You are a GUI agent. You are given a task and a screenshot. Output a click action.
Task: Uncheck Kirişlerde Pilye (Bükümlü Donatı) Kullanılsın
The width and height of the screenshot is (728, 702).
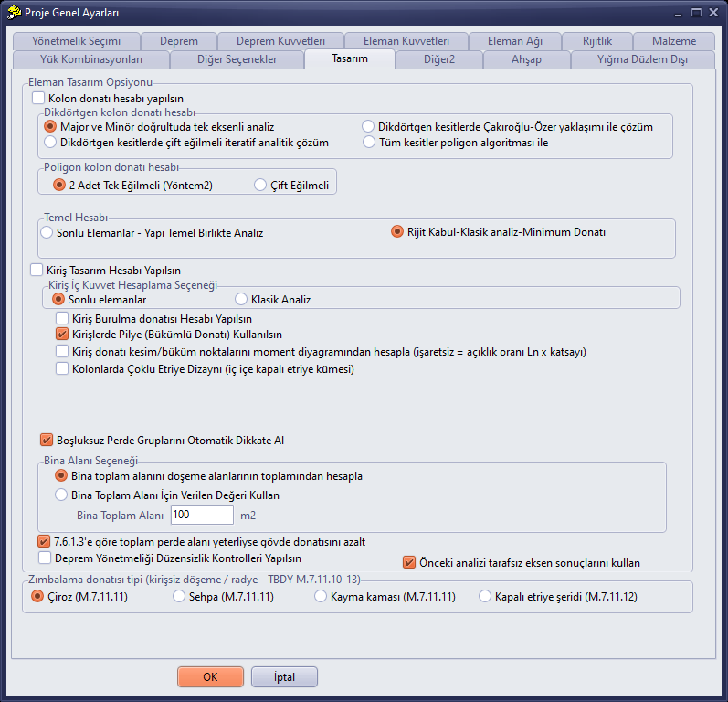[x=62, y=334]
